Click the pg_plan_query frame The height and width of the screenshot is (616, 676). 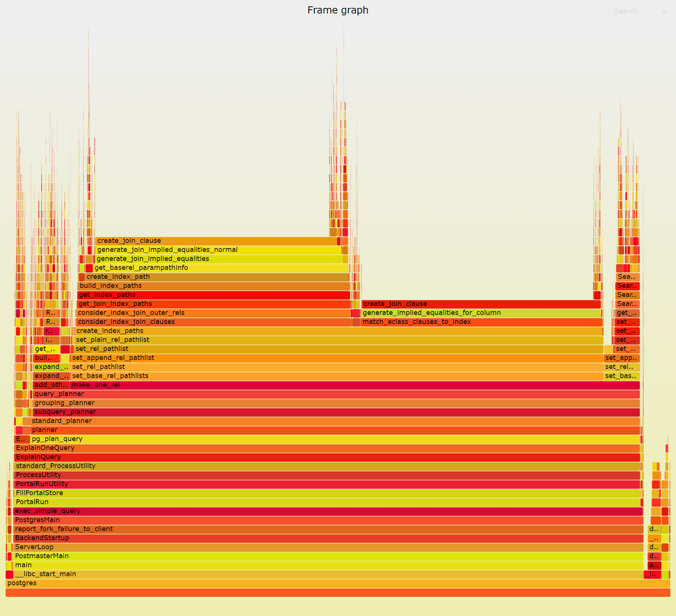point(335,439)
